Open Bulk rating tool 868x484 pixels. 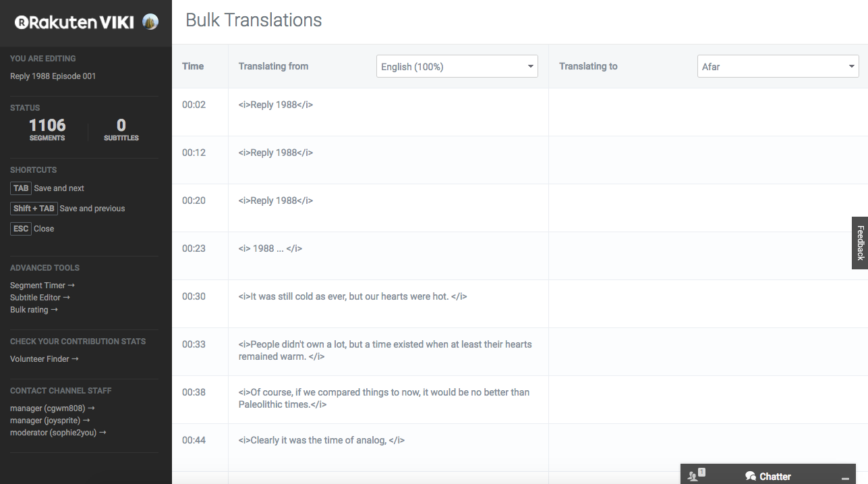[34, 310]
